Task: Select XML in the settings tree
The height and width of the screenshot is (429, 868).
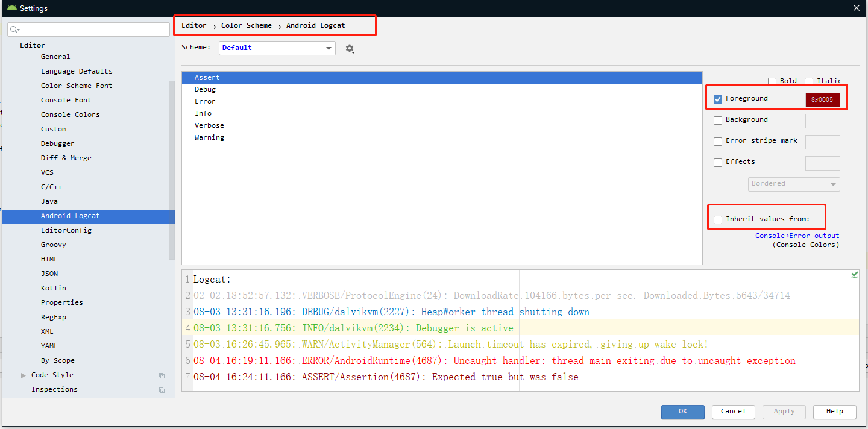Action: point(47,331)
